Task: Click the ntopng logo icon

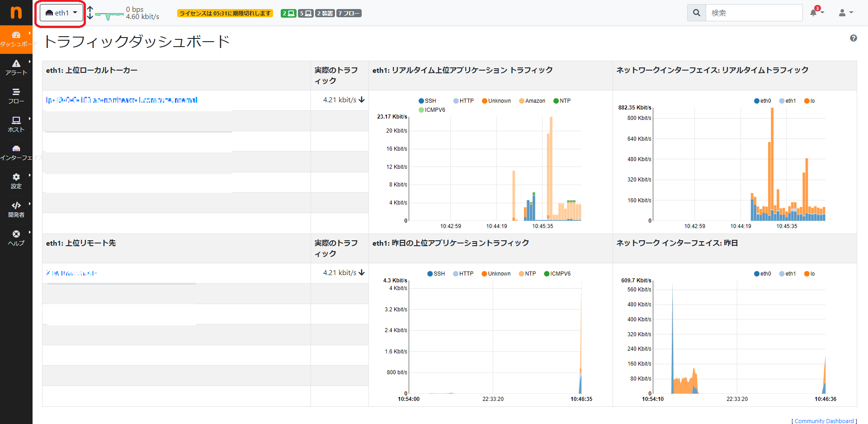Action: (x=16, y=13)
